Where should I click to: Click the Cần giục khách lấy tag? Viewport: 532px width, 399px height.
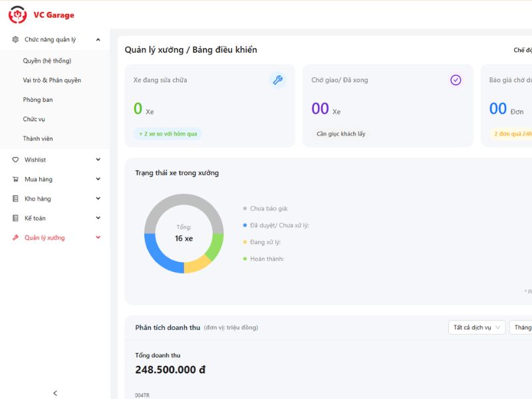point(341,134)
